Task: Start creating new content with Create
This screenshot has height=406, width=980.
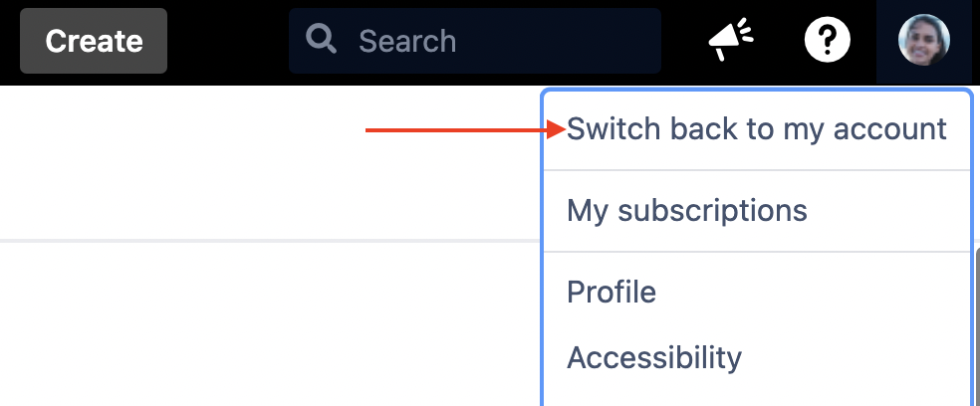Action: click(94, 41)
